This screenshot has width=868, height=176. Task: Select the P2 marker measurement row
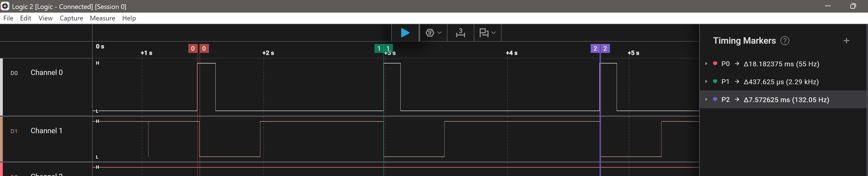[786, 100]
